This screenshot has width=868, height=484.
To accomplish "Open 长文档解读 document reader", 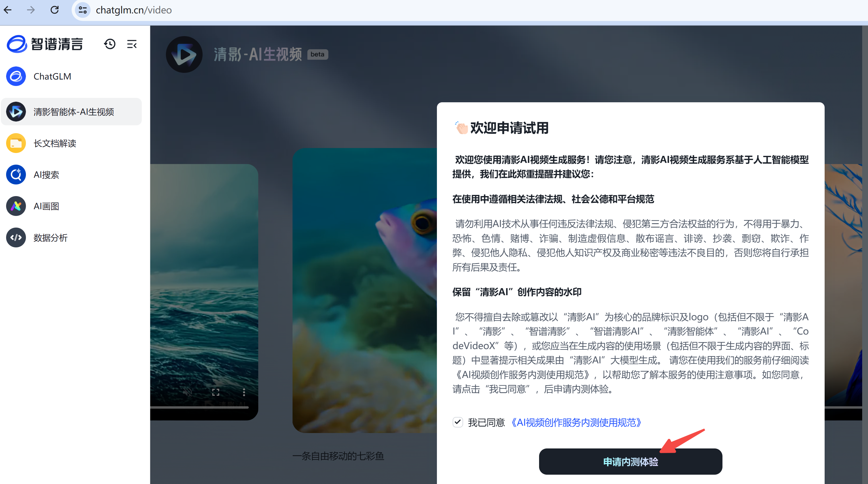I will 55,143.
